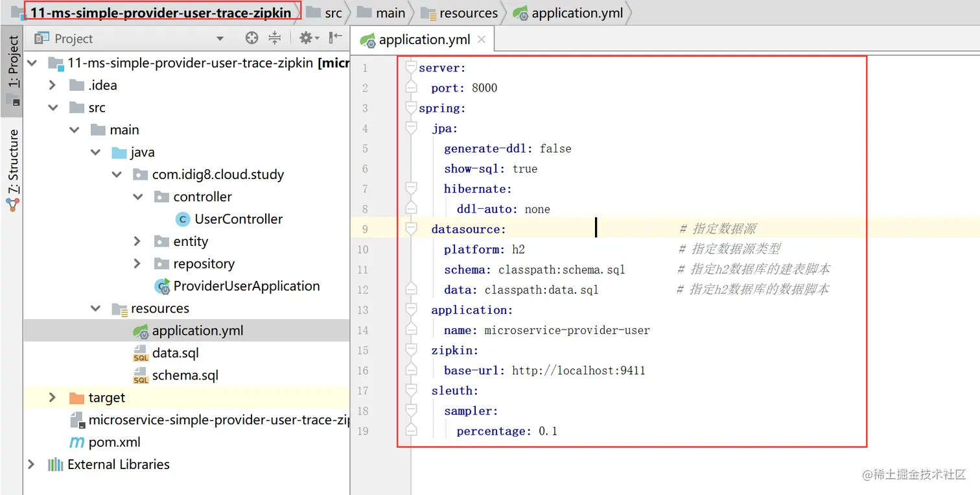Viewport: 980px width, 495px height.
Task: Fold the datasource block at line 9
Action: 410,228
